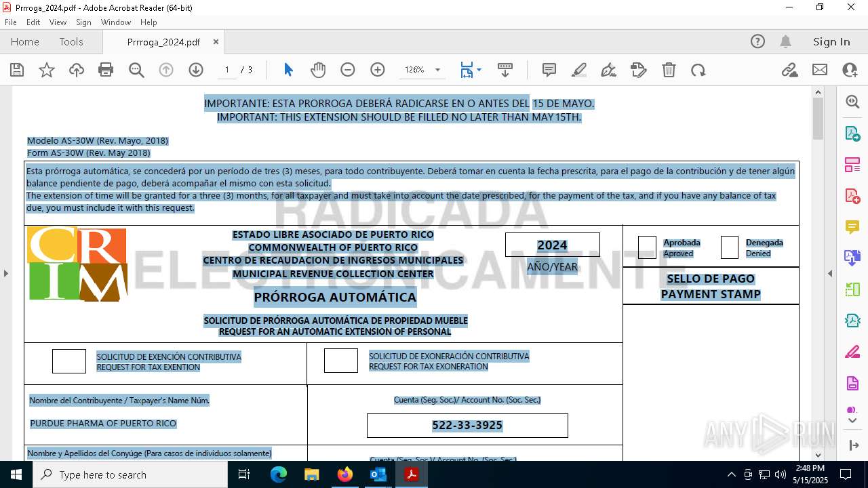
Task: Open the Edit menu
Action: [33, 22]
